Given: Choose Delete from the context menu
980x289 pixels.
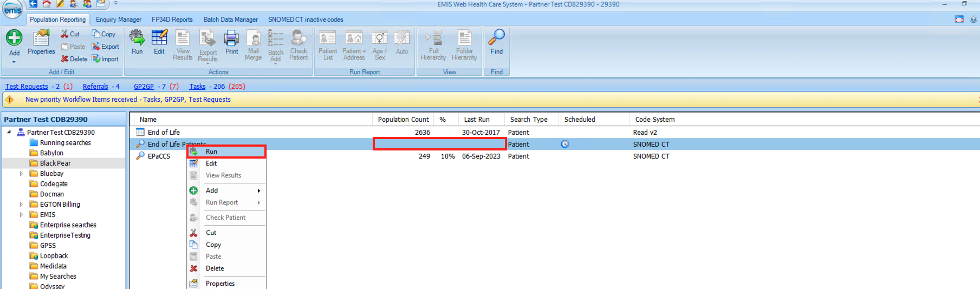Looking at the screenshot, I should pos(226,268).
